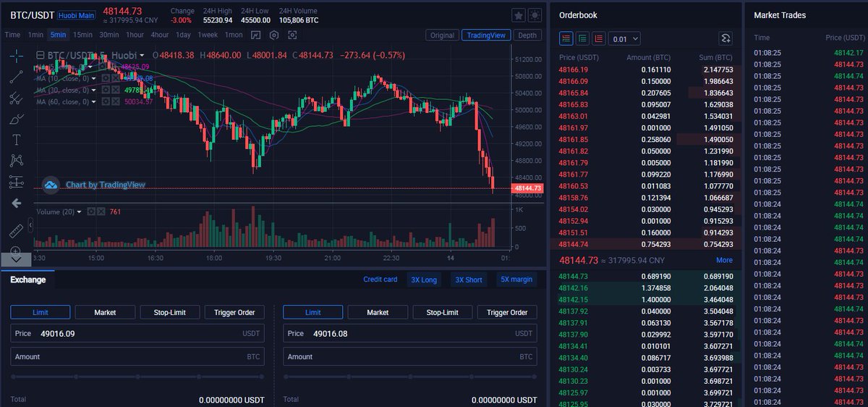Select the prediction and measurement tool

[16, 182]
